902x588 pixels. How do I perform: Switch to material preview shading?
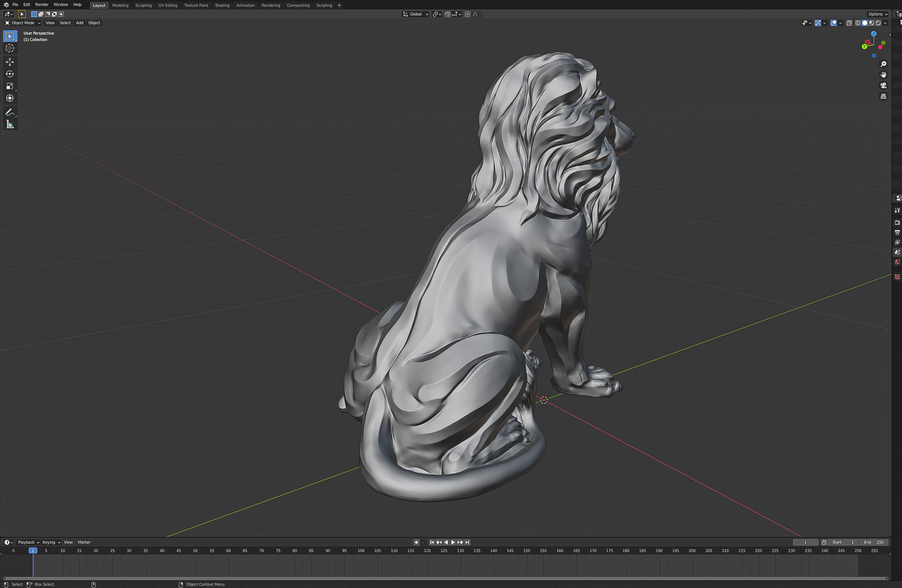[872, 23]
